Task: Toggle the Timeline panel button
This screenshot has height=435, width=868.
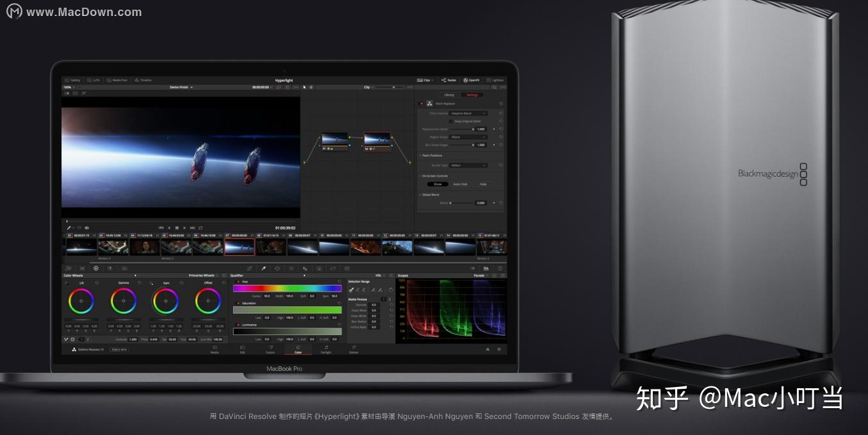Action: click(x=143, y=80)
